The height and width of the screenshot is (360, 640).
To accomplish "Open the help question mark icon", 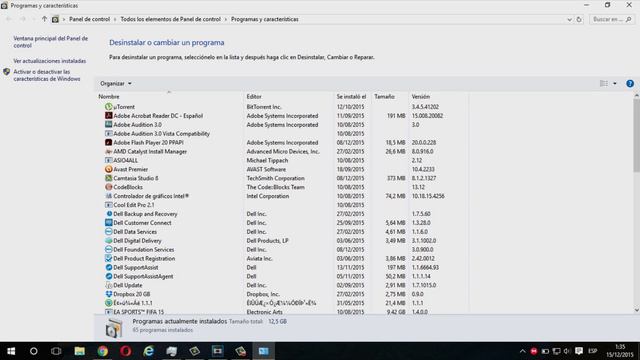I will pyautogui.click(x=630, y=84).
